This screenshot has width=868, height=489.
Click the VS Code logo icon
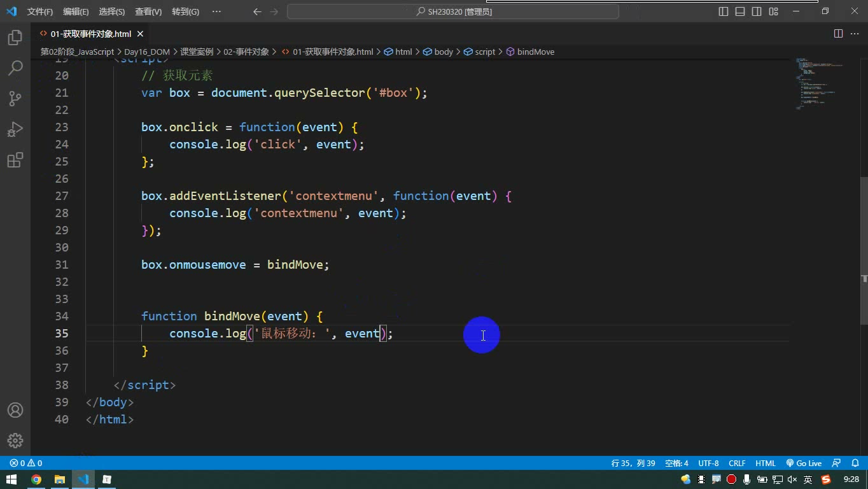point(11,11)
